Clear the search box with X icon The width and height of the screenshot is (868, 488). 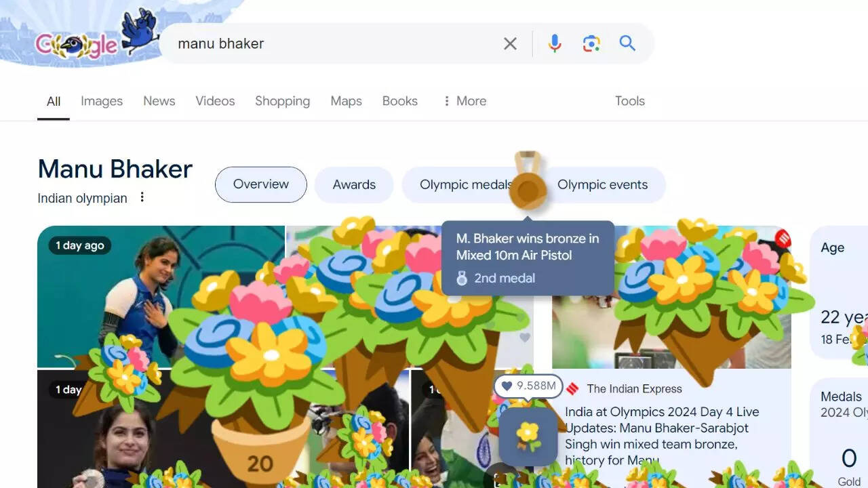(x=510, y=43)
